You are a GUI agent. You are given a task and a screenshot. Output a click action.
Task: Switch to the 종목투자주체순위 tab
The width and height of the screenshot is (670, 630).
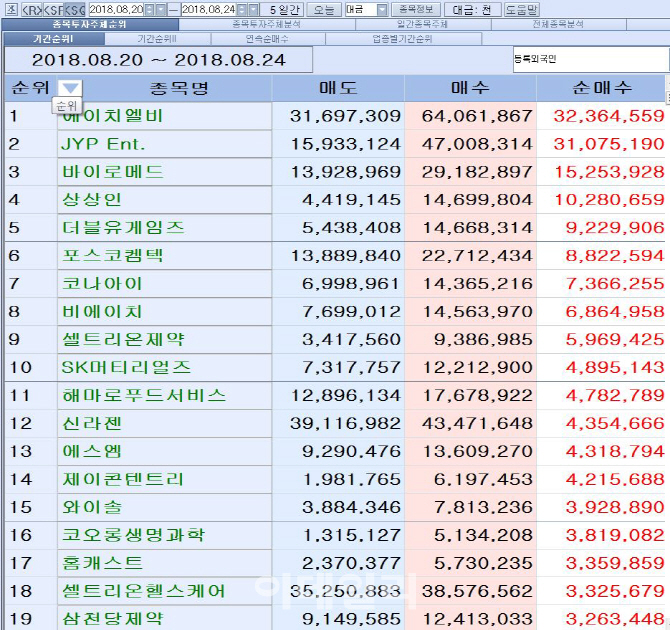pyautogui.click(x=90, y=24)
